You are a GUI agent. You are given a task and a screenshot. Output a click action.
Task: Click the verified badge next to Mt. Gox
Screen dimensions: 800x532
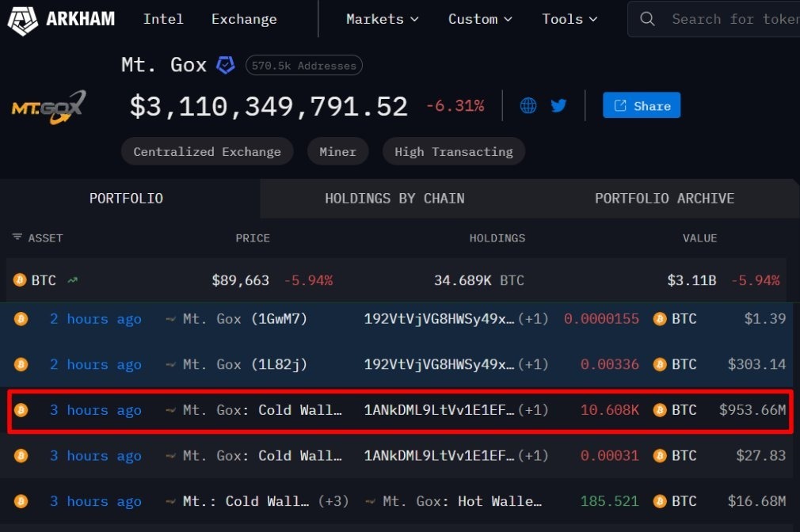226,66
